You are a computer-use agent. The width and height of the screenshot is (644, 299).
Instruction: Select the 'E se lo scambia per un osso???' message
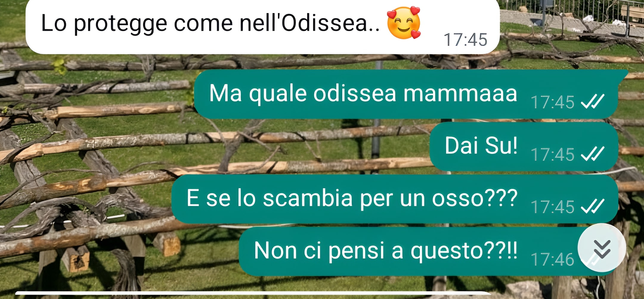[395, 199]
